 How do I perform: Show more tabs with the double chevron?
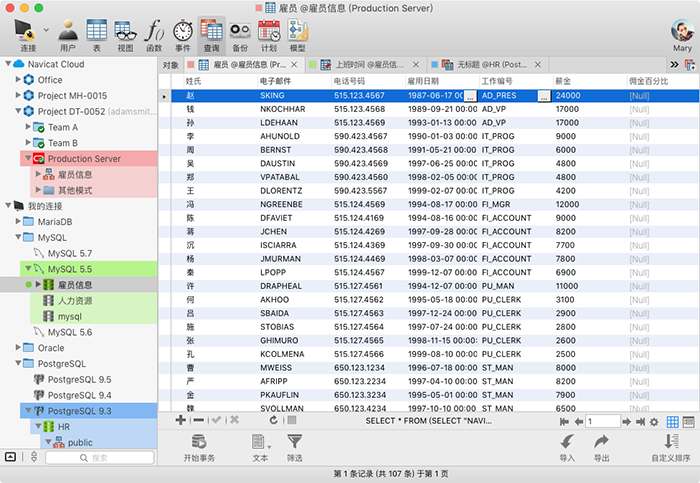coord(674,65)
